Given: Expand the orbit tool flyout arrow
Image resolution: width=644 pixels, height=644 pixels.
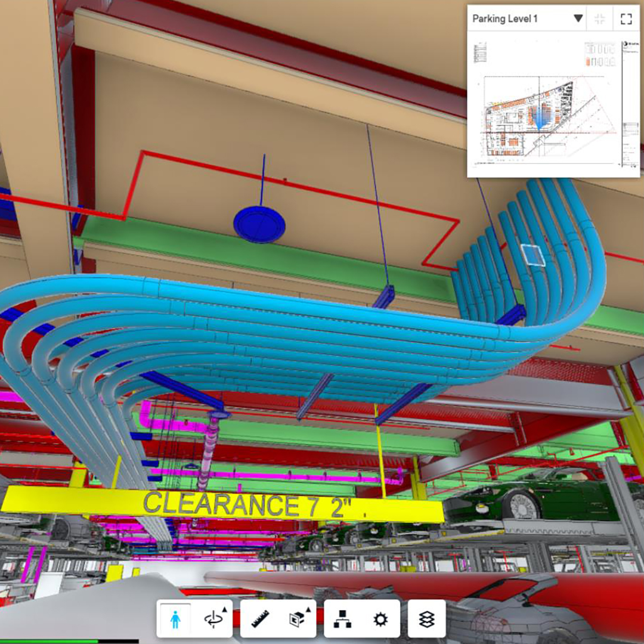Looking at the screenshot, I should pos(224,609).
